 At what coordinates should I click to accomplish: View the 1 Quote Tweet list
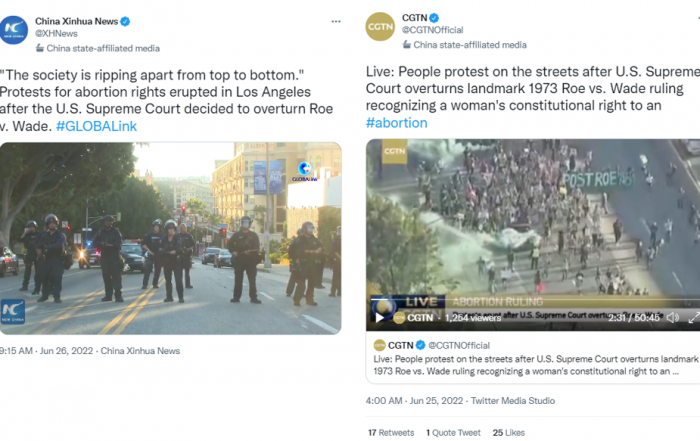(x=453, y=433)
